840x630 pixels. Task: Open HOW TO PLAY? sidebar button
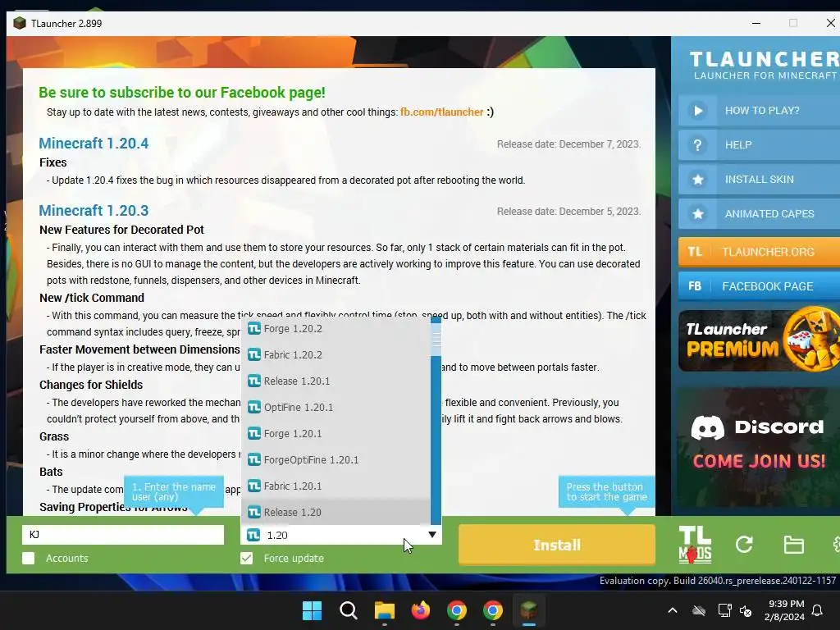pos(759,111)
